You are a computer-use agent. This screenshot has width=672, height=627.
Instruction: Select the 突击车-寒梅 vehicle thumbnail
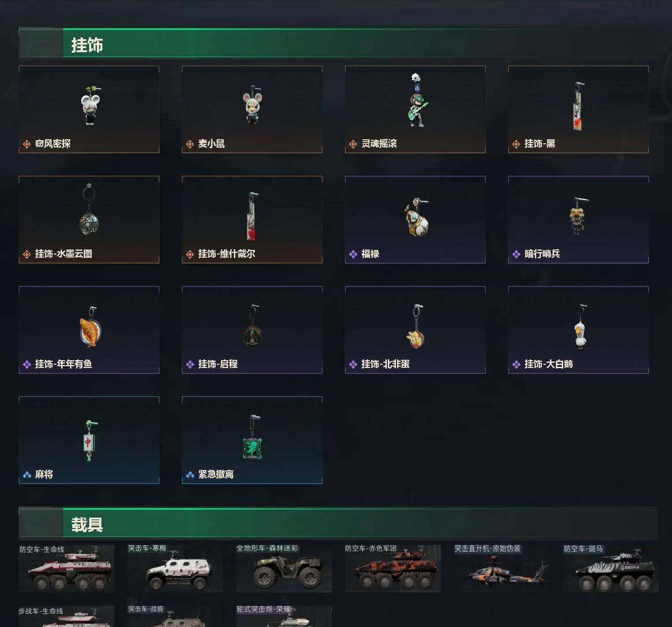point(175,568)
